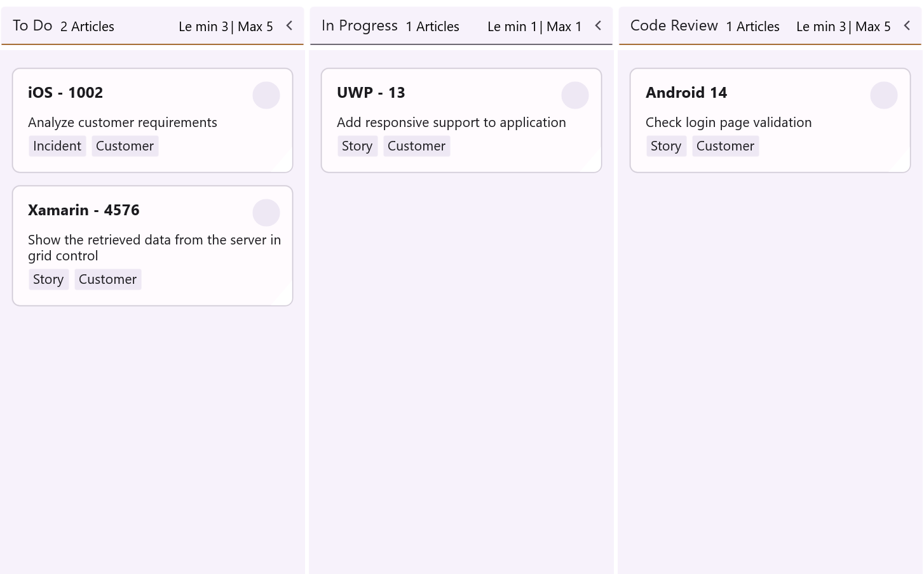
Task: Select the Xamarin - 4576 card description
Action: pyautogui.click(x=154, y=248)
